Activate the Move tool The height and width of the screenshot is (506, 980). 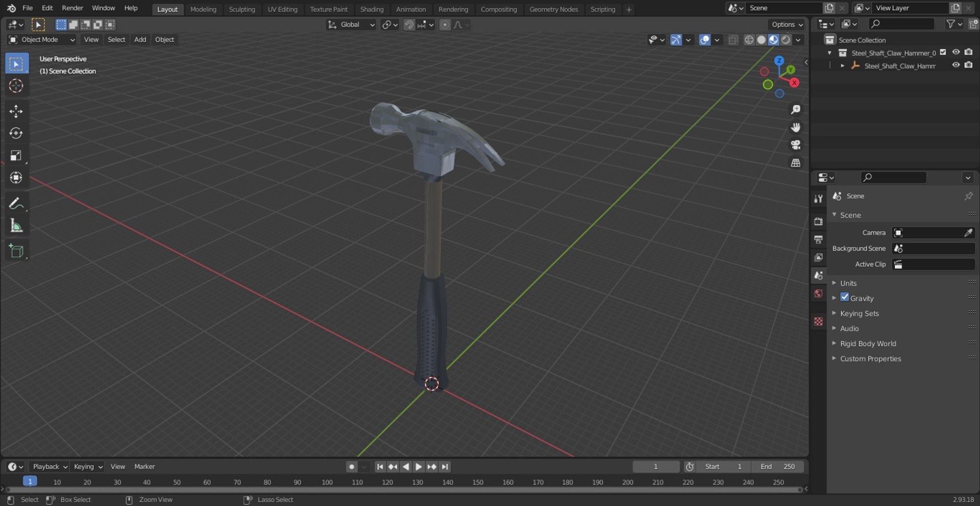pyautogui.click(x=16, y=111)
